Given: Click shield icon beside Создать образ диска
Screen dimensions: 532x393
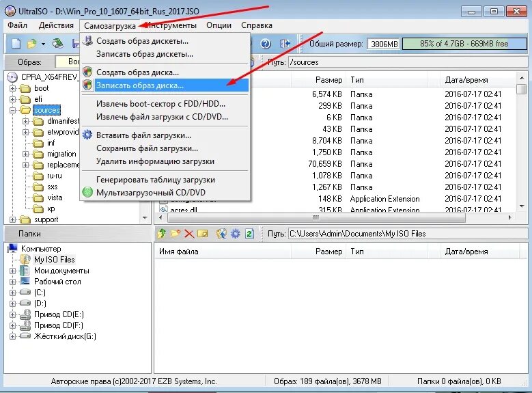Looking at the screenshot, I should [87, 72].
